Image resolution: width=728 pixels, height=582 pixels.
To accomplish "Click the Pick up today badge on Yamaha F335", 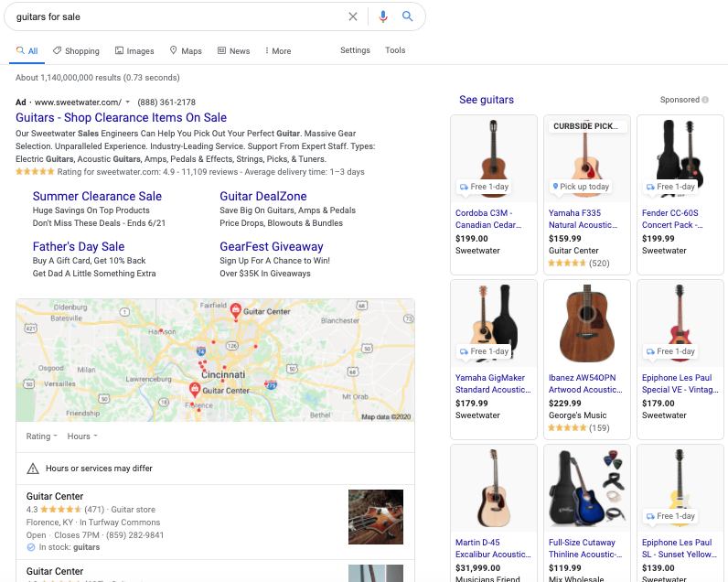I will 581,187.
